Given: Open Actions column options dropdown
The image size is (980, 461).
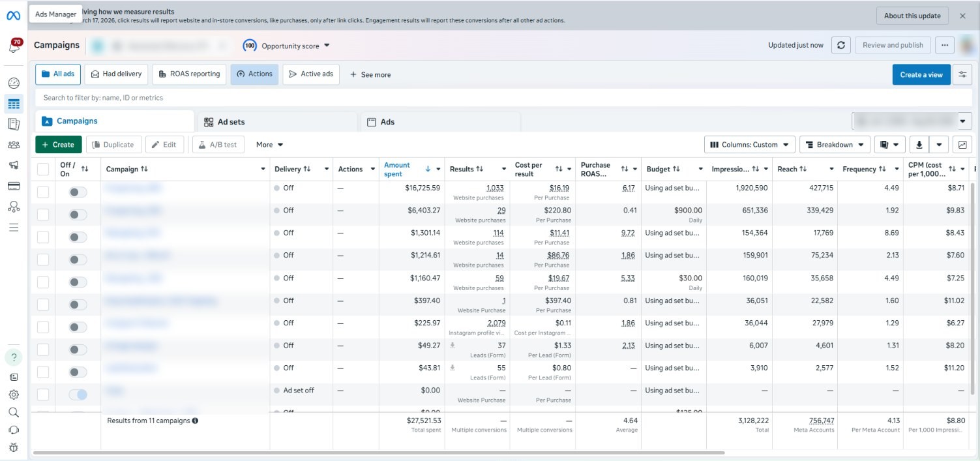Looking at the screenshot, I should coord(372,169).
